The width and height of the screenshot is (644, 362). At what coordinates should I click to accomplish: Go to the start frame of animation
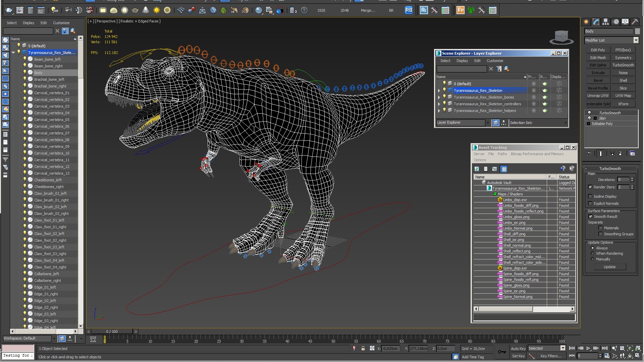pyautogui.click(x=572, y=348)
